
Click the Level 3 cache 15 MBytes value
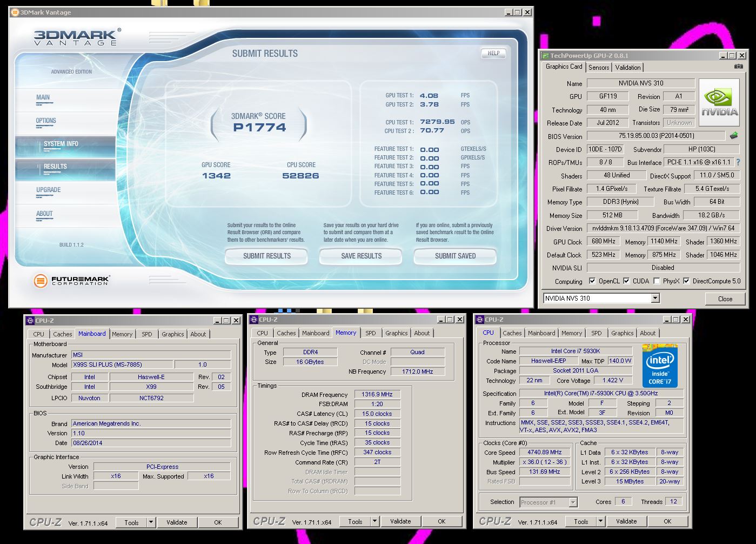(630, 482)
